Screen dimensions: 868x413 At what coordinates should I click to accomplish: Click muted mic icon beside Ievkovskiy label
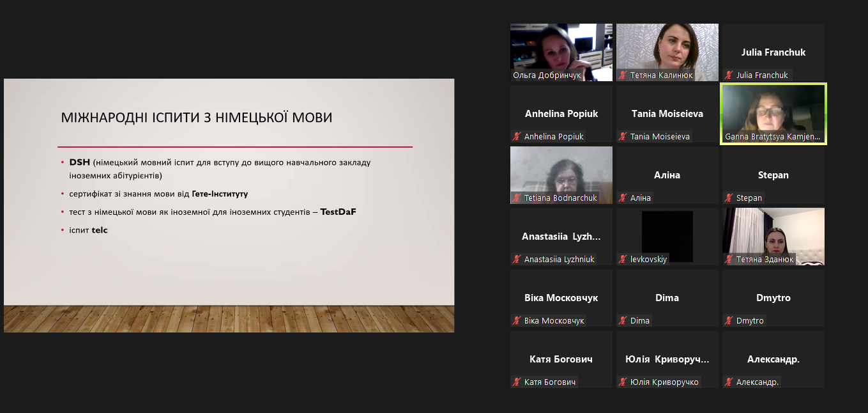tap(623, 260)
